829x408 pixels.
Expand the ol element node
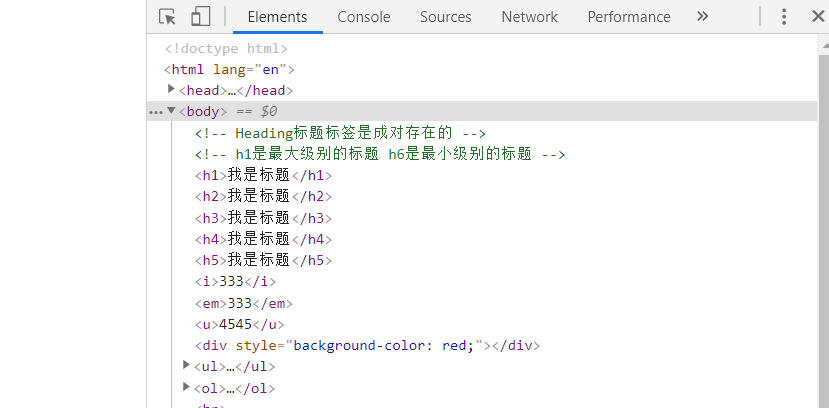point(186,387)
